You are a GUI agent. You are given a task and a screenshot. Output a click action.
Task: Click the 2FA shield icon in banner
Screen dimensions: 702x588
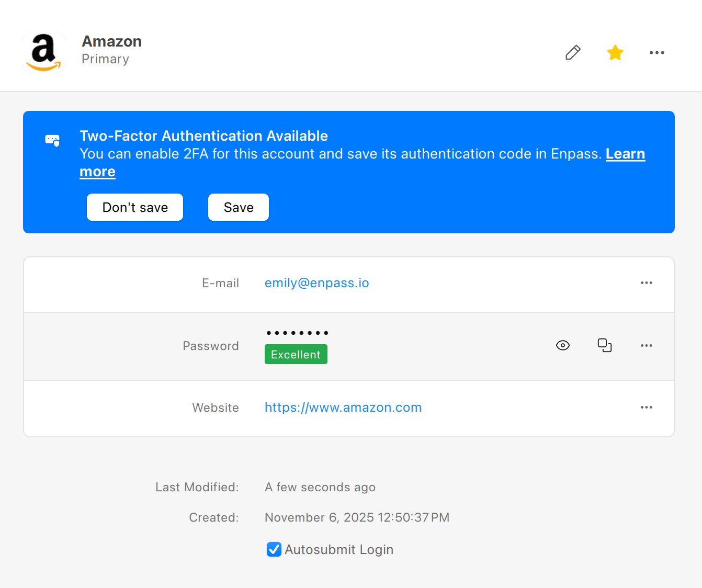point(52,140)
